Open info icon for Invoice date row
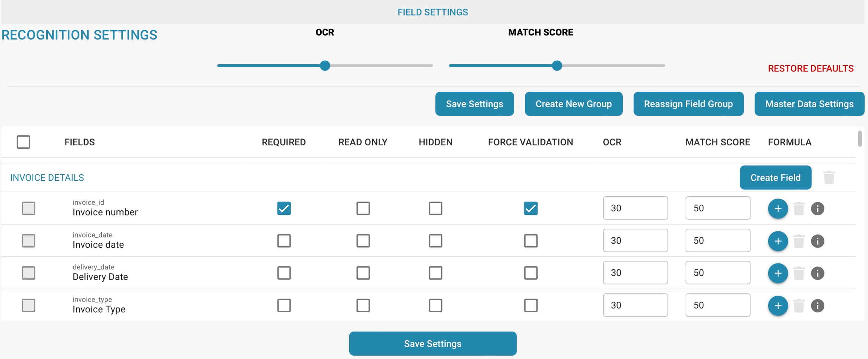Viewport: 868px width, 359px height. [x=817, y=241]
